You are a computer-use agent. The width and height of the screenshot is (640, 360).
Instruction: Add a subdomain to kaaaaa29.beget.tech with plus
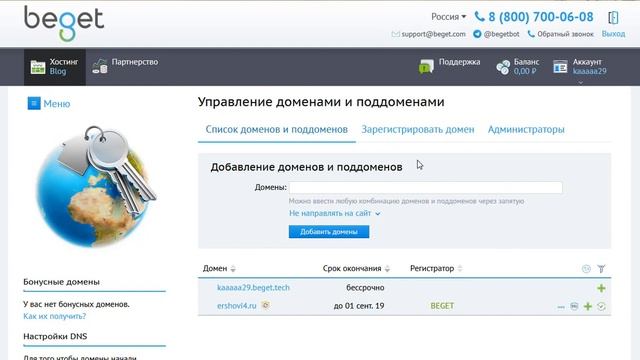601,288
